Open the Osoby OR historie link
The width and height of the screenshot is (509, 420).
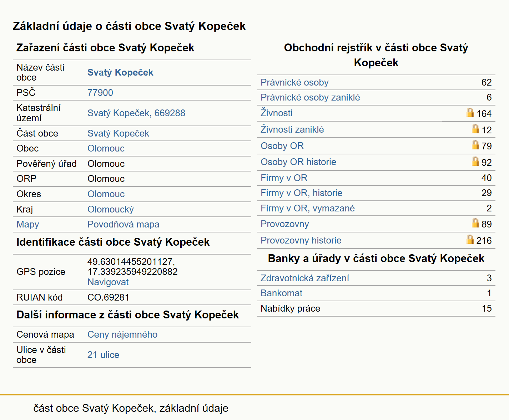298,162
